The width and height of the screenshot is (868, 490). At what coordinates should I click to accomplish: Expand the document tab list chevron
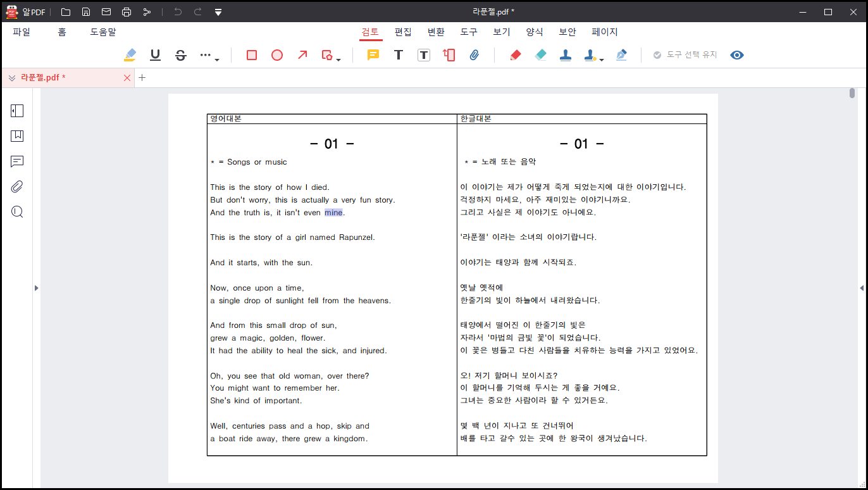pos(12,78)
